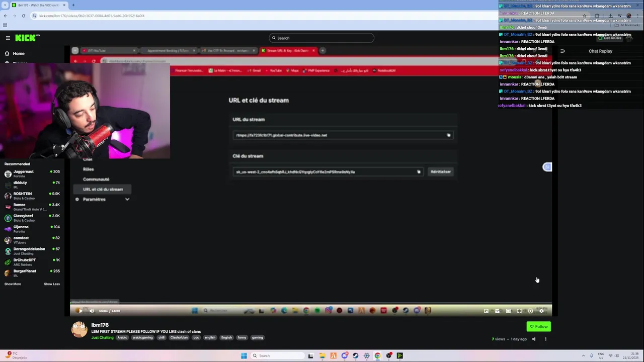This screenshot has height=362, width=644.
Task: Select the Clashofclan tag
Action: [x=179, y=337]
